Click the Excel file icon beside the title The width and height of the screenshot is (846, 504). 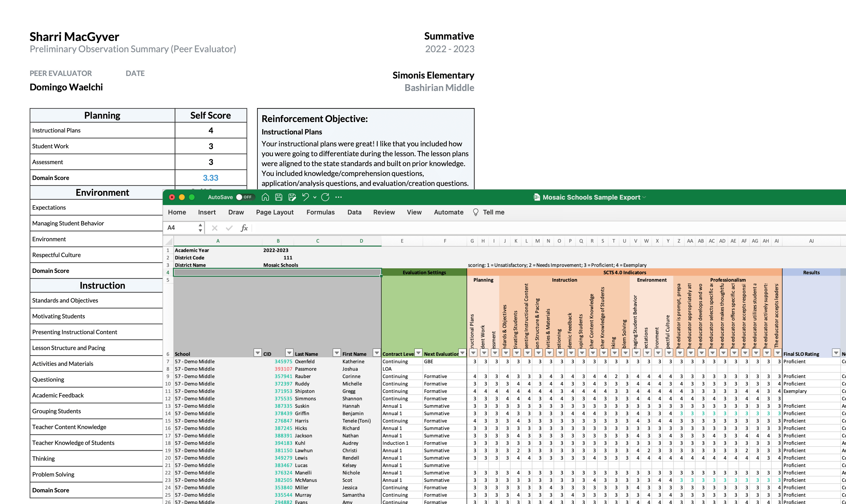(537, 197)
